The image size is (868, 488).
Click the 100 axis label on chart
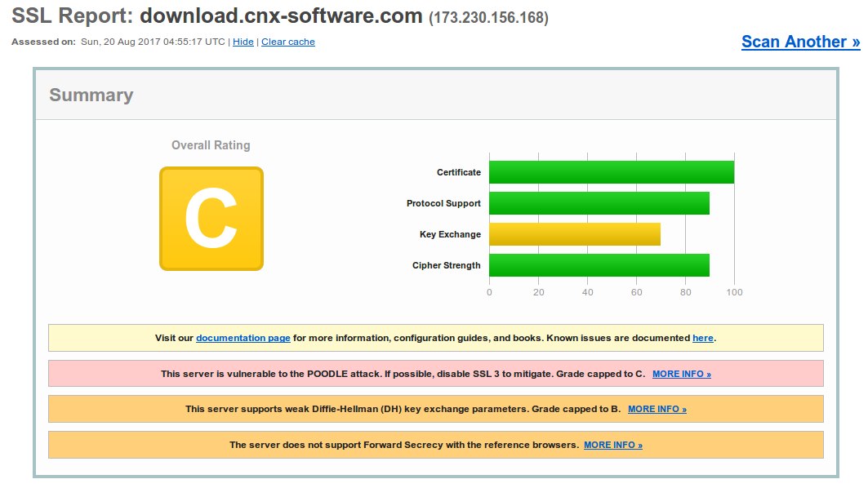735,292
